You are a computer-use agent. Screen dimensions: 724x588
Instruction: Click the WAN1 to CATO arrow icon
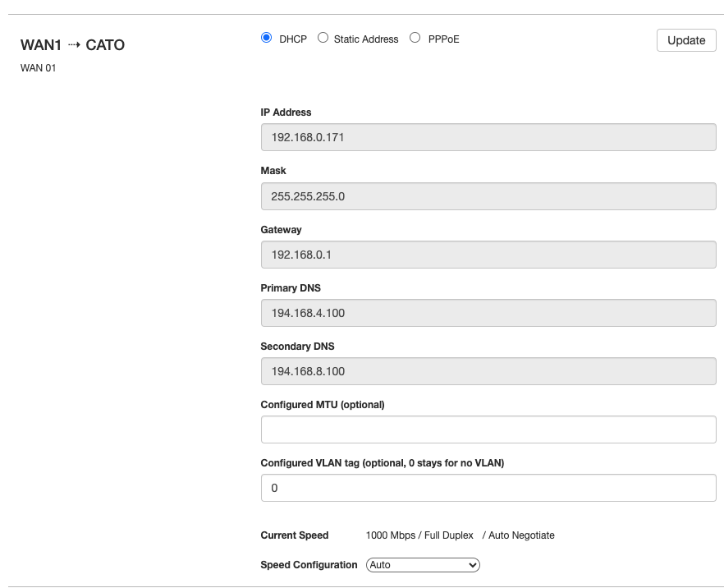click(74, 45)
